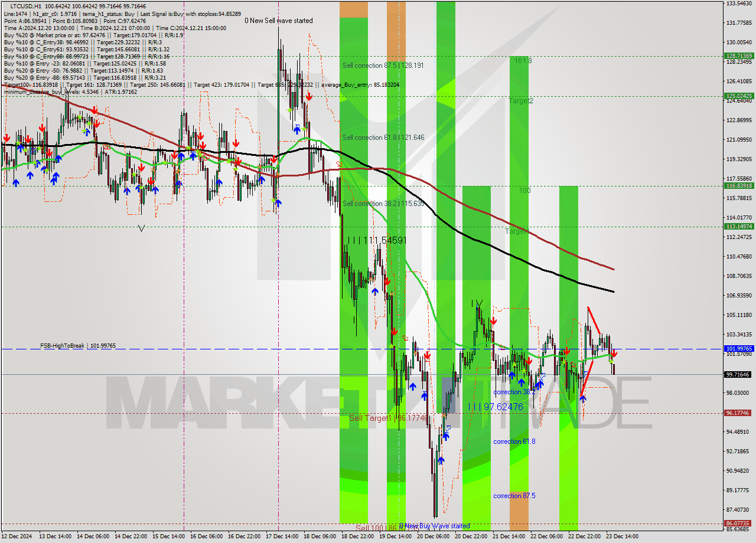Click the '100' level label on green band
The width and height of the screenshot is (756, 543).
coord(524,191)
